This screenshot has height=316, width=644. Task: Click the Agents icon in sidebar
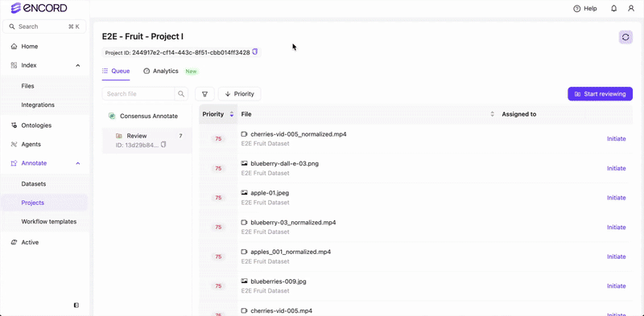pos(14,144)
